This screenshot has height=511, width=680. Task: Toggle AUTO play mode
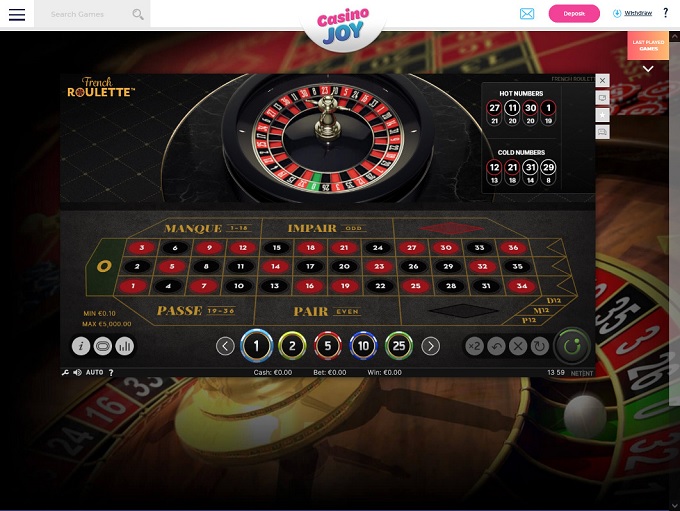point(95,373)
